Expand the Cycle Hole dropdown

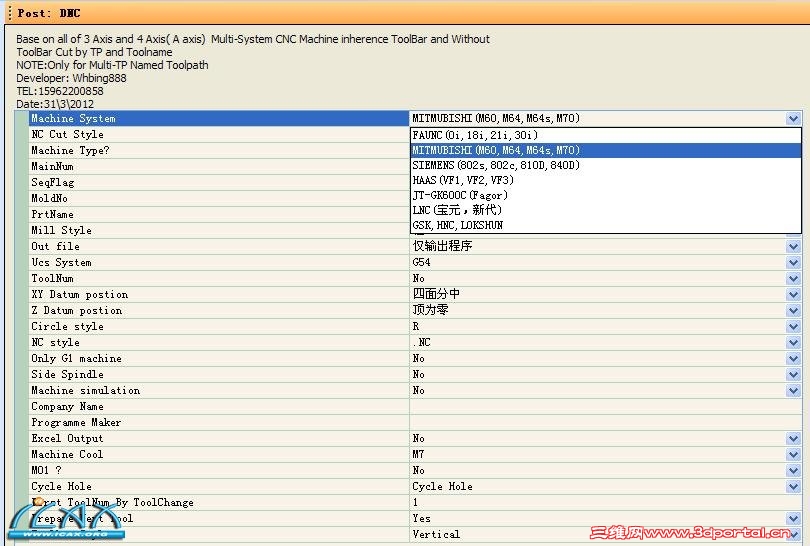point(793,487)
